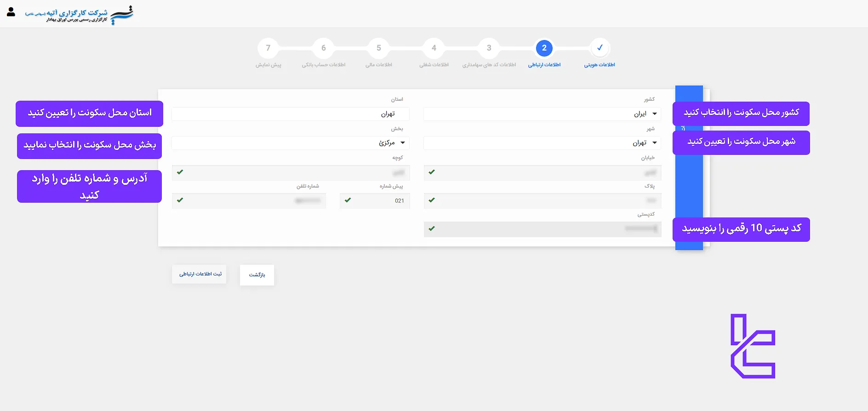Viewport: 868px width, 411px height.
Task: Select step 2 اطلاعات ارتباطی
Action: [x=544, y=48]
